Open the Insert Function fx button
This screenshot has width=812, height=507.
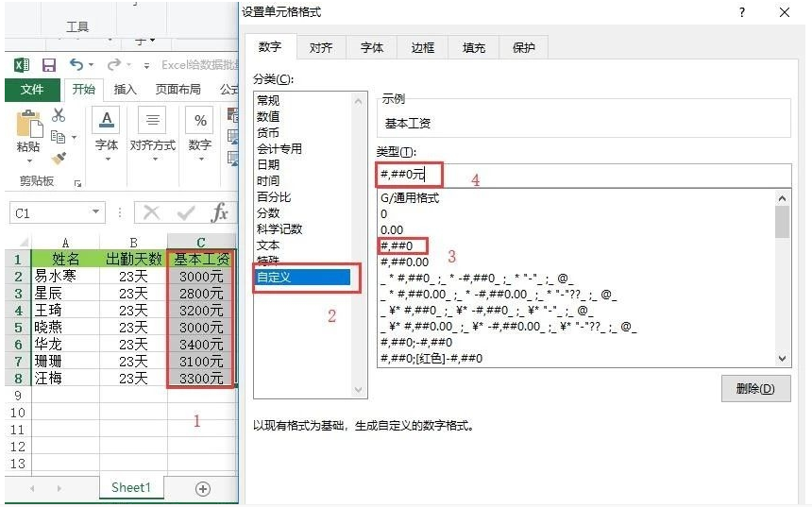tap(220, 212)
